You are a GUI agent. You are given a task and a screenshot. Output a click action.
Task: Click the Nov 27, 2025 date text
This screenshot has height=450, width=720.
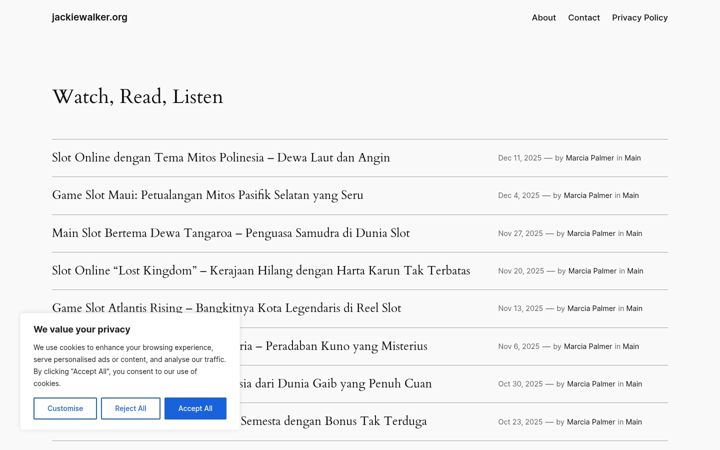[x=521, y=233]
